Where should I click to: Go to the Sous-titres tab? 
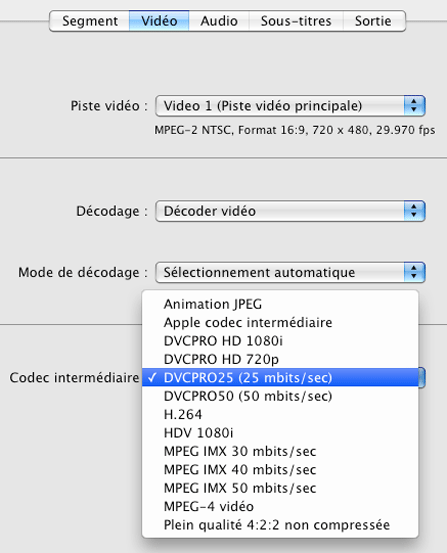click(296, 21)
